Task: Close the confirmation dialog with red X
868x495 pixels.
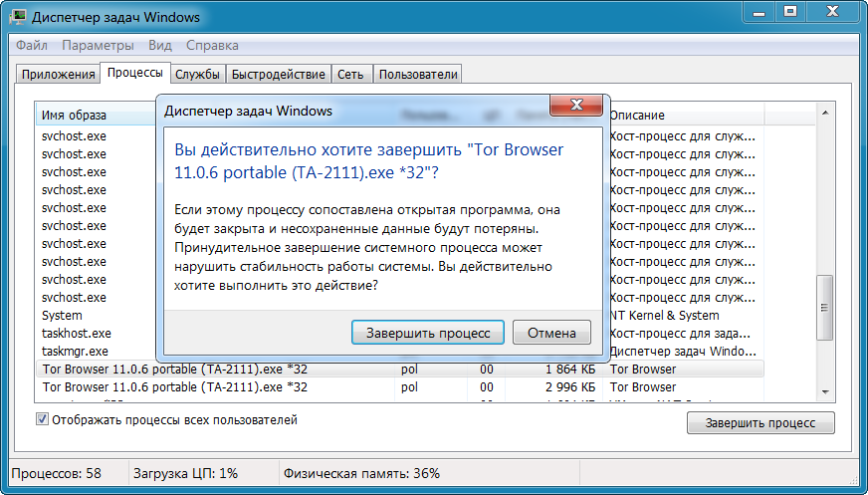Action: click(576, 105)
